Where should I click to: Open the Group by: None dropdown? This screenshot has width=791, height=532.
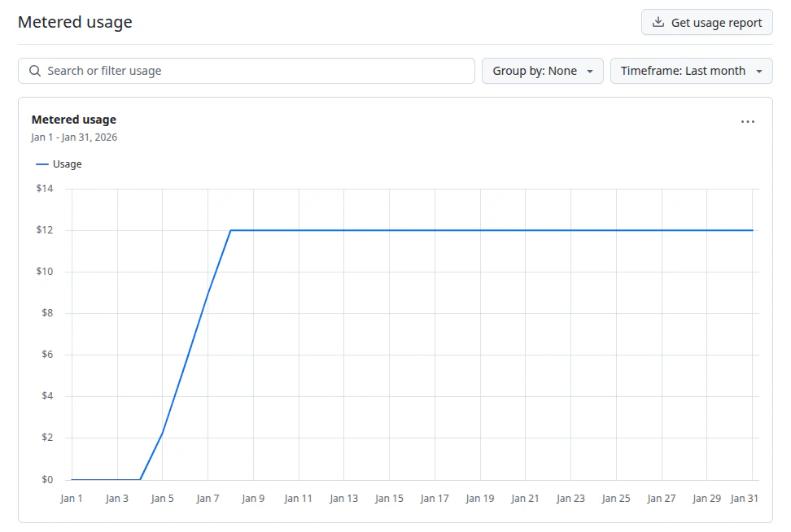[542, 71]
